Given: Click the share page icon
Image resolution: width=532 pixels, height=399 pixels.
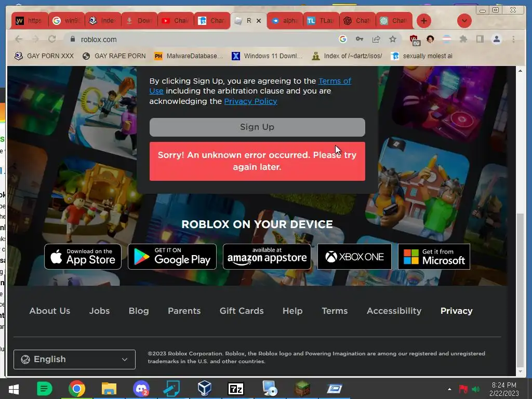Looking at the screenshot, I should coord(376,39).
